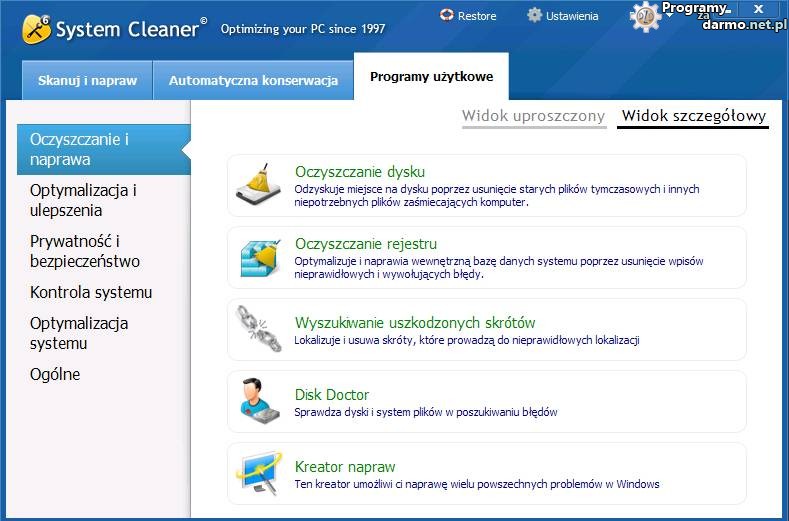Choose Kontrola systemu in sidebar
Screen dimensions: 789x521
[x=91, y=292]
